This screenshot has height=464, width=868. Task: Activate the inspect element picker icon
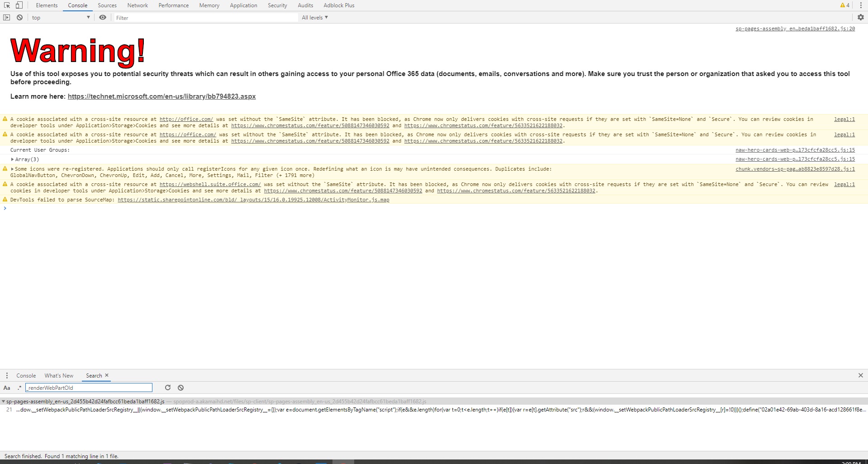pyautogui.click(x=7, y=5)
